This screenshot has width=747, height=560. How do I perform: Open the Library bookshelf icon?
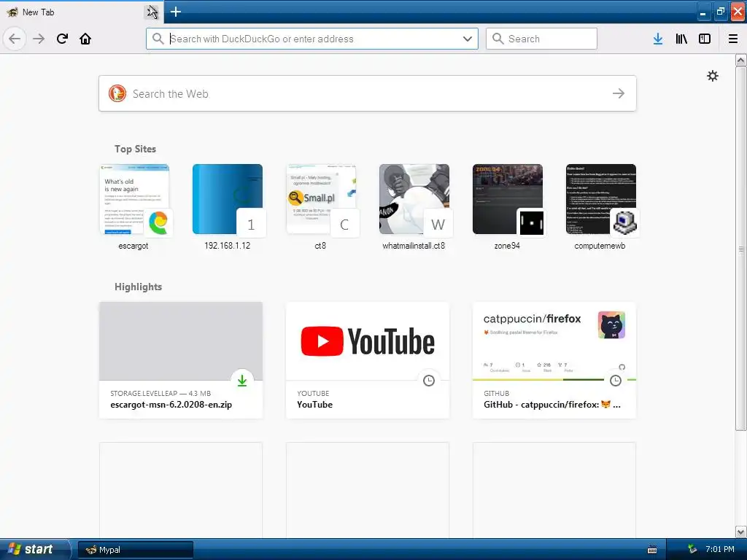(681, 39)
